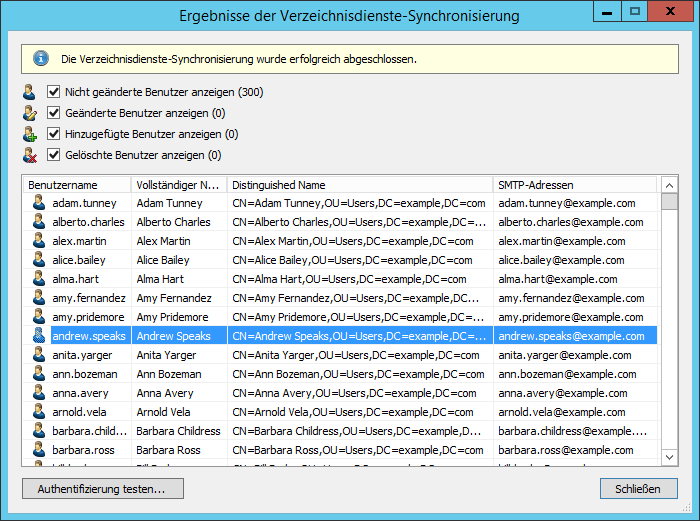Sort by Distinguished Name column header

tap(360, 185)
